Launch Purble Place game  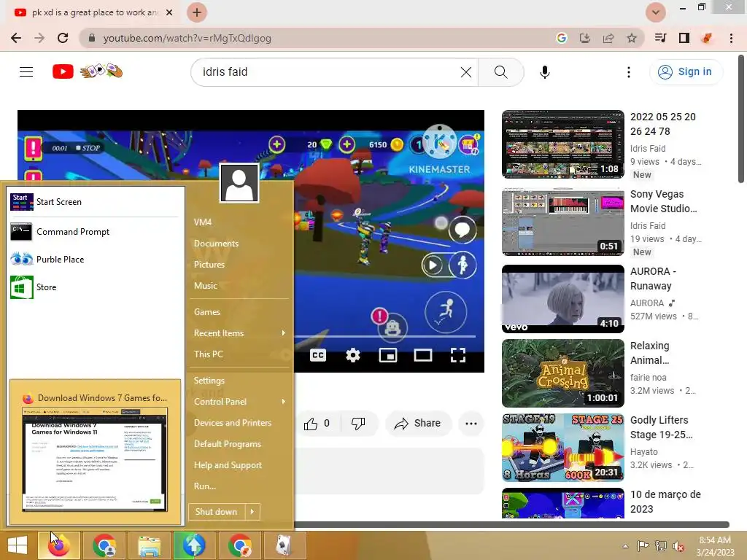(94, 260)
